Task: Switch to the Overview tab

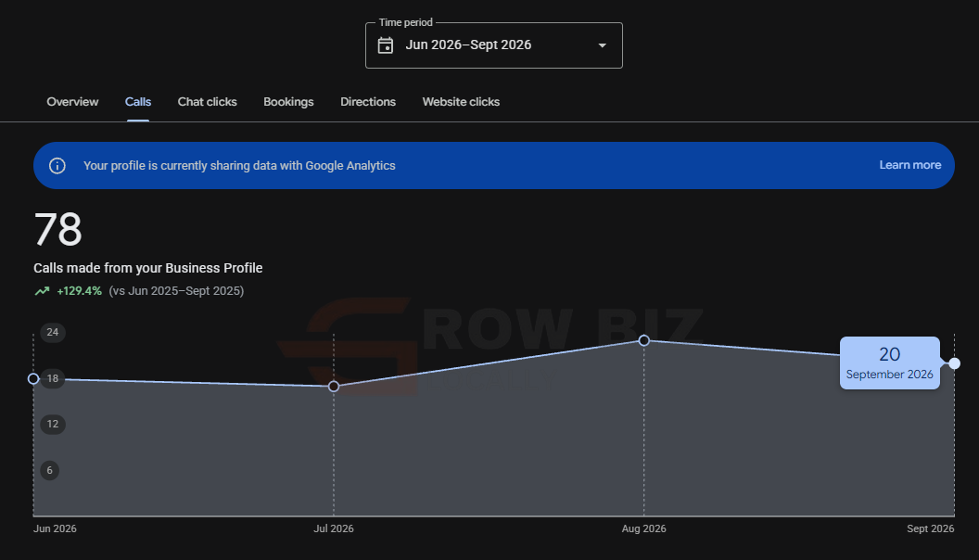Action: point(72,102)
